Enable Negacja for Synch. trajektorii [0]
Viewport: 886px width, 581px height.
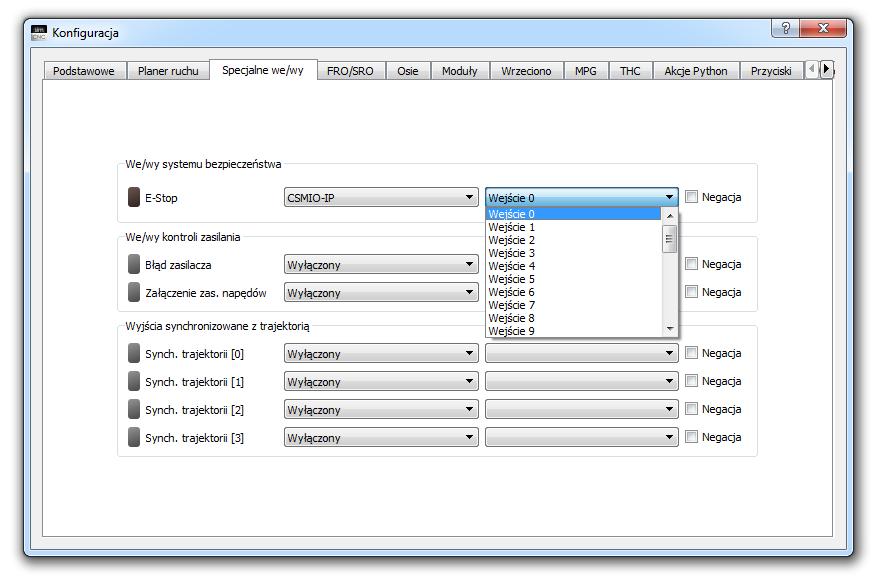691,353
